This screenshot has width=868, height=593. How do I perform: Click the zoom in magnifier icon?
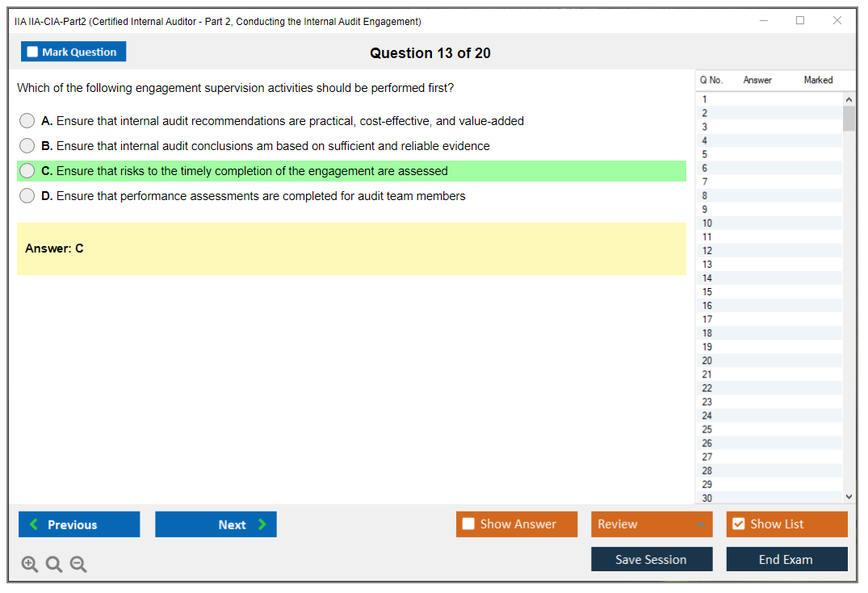click(x=30, y=565)
